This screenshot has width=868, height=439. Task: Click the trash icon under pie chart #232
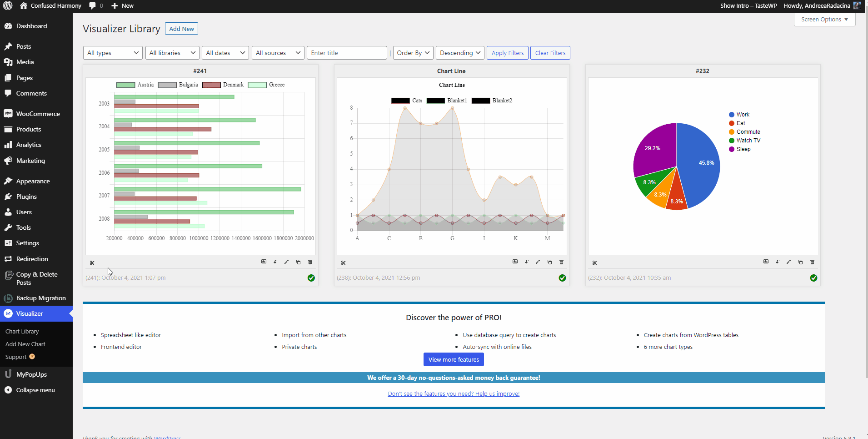(x=812, y=262)
